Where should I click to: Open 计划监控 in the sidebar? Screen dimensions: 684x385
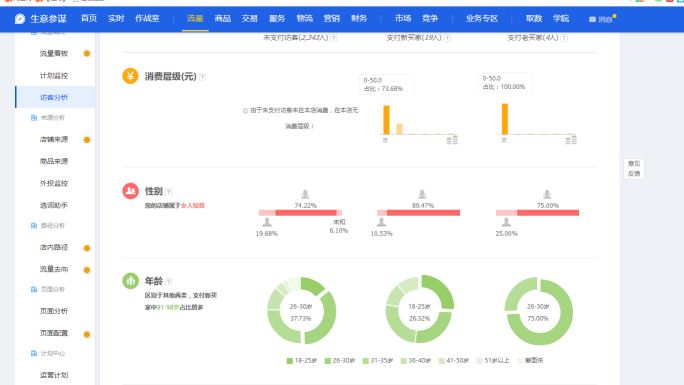(54, 75)
